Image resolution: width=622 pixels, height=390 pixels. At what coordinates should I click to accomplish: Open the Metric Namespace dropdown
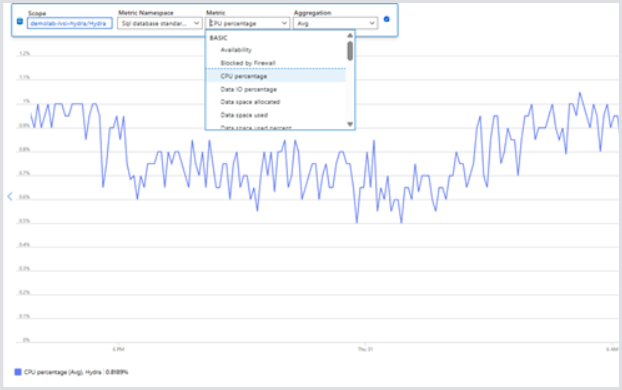point(159,23)
